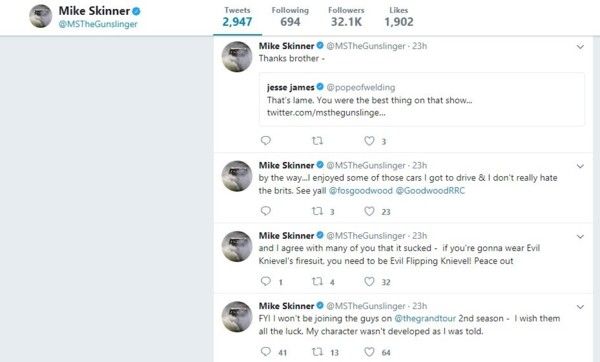Reply to the 'by the way' tweet
This screenshot has height=362, width=600.
point(266,211)
